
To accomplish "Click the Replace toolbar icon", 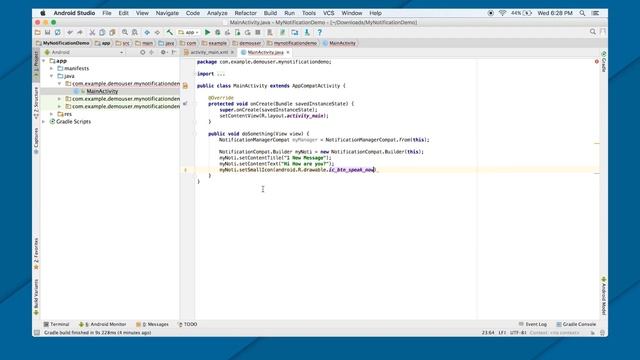I will 135,32.
